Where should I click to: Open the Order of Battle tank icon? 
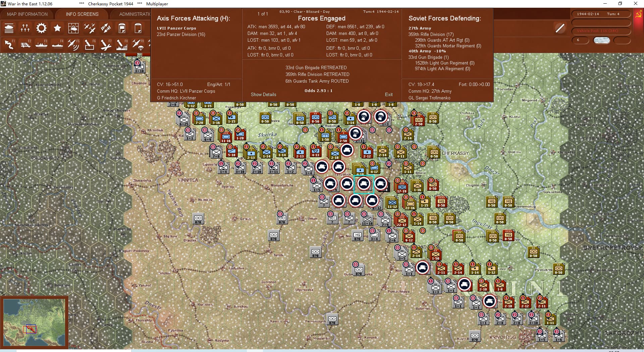tap(9, 28)
